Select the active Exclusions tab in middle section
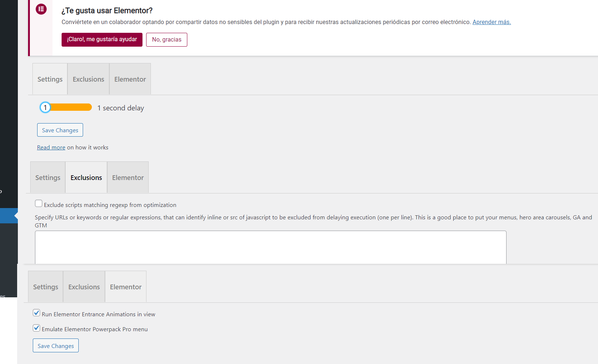Image resolution: width=598 pixels, height=364 pixels. click(86, 177)
